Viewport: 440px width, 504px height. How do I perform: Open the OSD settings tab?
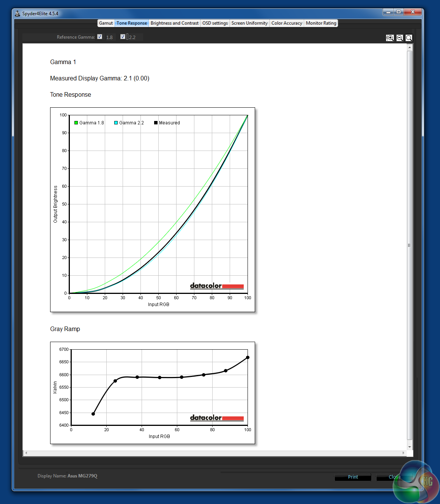215,23
